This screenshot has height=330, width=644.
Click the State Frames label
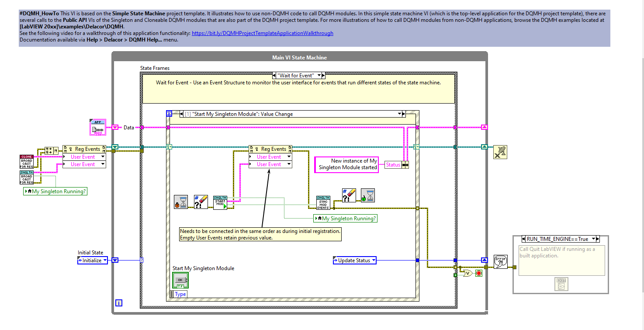point(155,68)
